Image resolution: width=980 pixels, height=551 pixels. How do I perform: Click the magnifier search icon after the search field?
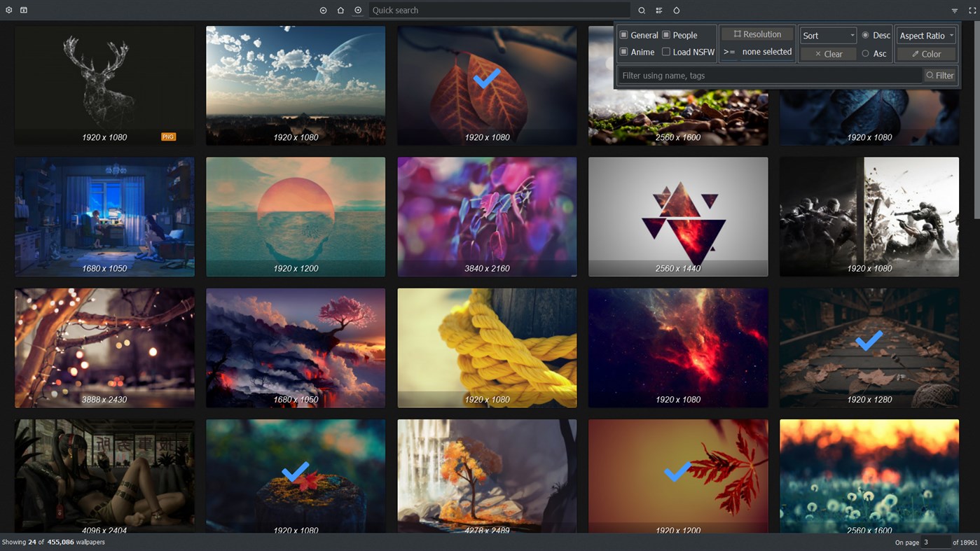click(642, 10)
